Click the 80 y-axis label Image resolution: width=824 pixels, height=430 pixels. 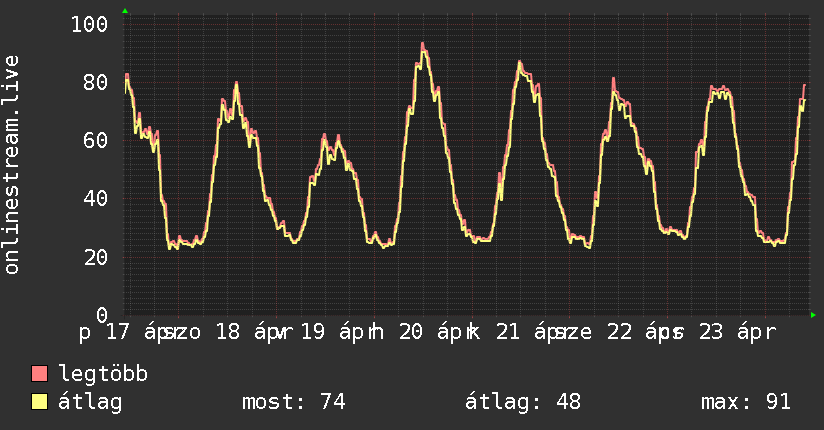coord(96,82)
